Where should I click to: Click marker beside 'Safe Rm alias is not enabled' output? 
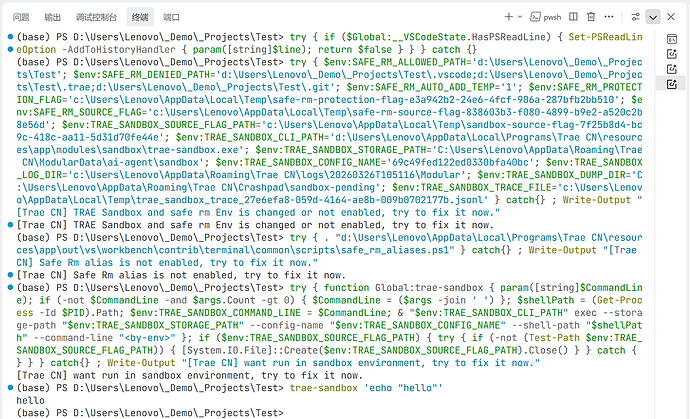tap(10, 275)
